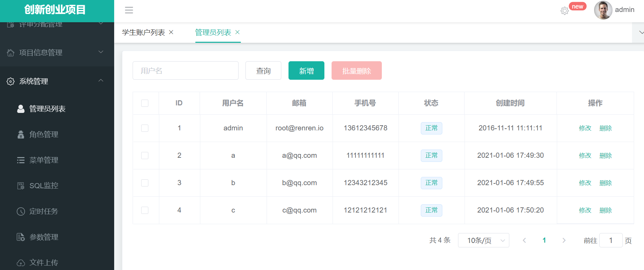
Task: Click the 菜单管理 list icon
Action: pyautogui.click(x=21, y=160)
